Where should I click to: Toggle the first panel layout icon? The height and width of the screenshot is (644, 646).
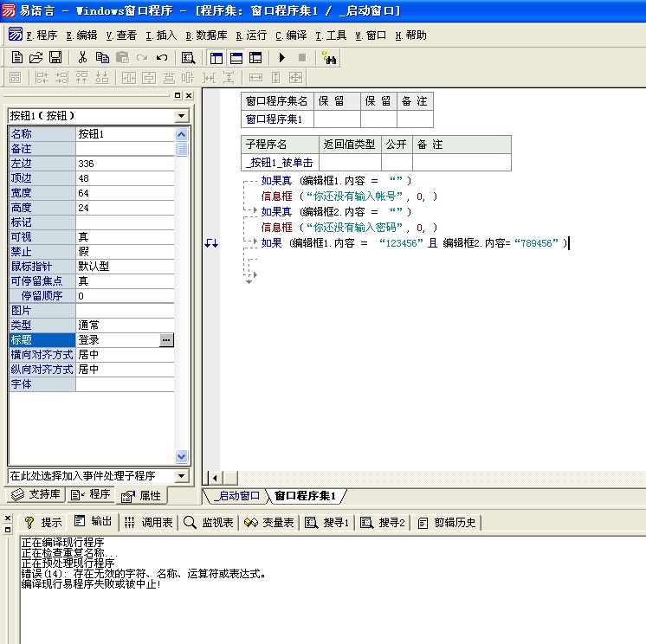(216, 58)
